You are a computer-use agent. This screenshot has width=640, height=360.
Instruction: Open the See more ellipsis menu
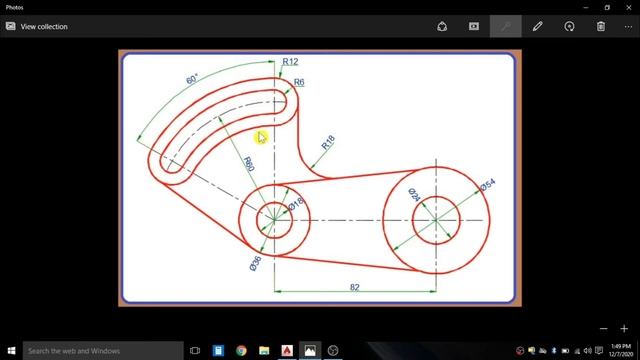pos(628,27)
